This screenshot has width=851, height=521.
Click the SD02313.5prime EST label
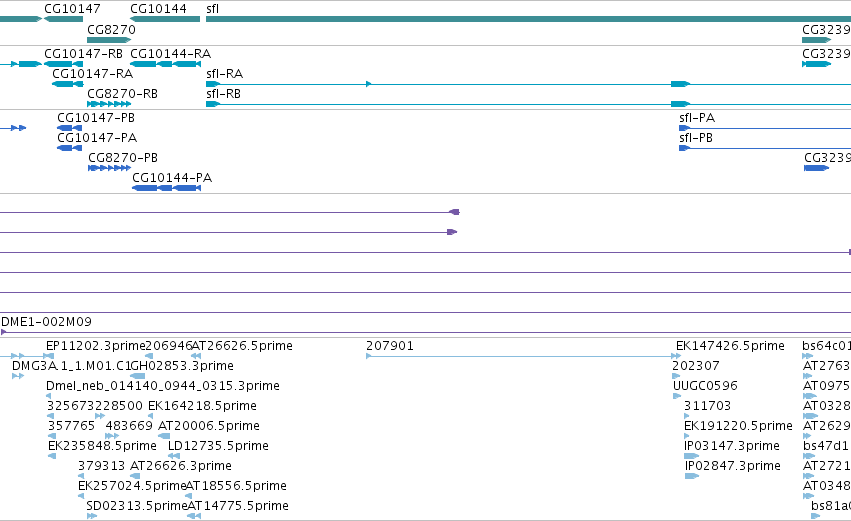137,506
